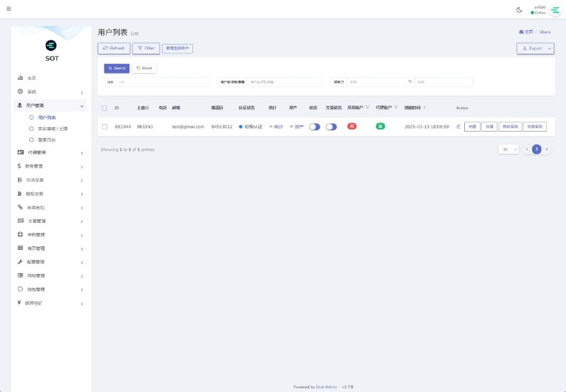Image resolution: width=566 pixels, height=392 pixels.
Task: Open the 资产 link for user 861944
Action: tap(296, 127)
